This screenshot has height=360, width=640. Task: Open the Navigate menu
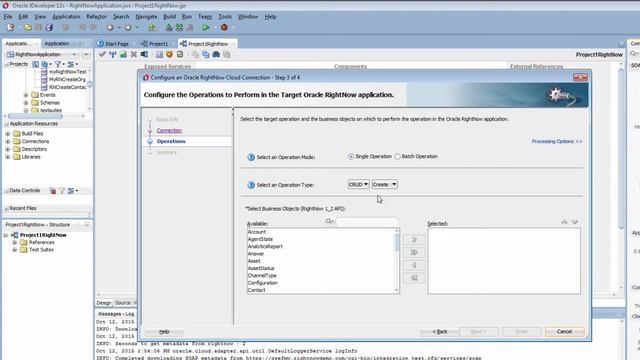pyautogui.click(x=146, y=17)
